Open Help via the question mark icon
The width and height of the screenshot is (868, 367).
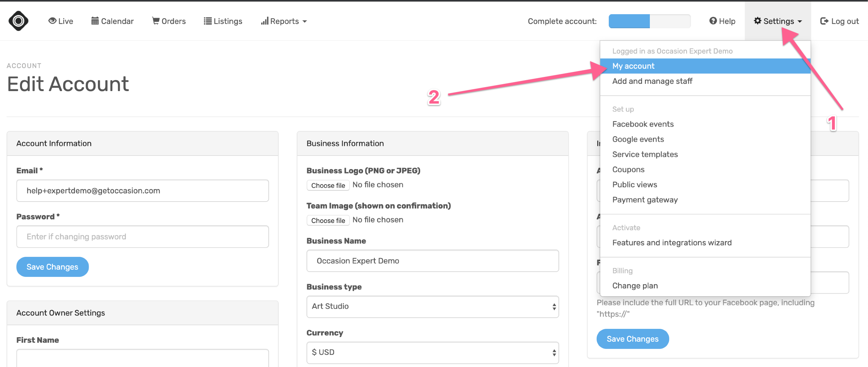713,21
